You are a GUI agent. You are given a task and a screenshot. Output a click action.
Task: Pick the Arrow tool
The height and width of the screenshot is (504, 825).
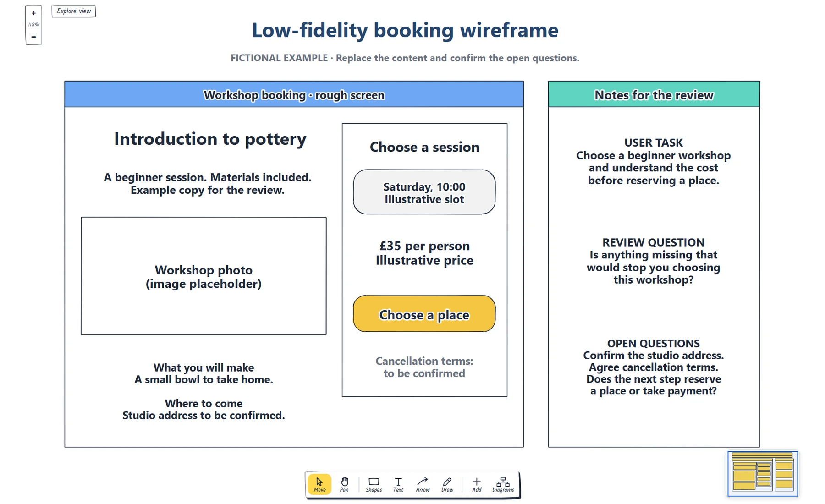click(x=423, y=484)
